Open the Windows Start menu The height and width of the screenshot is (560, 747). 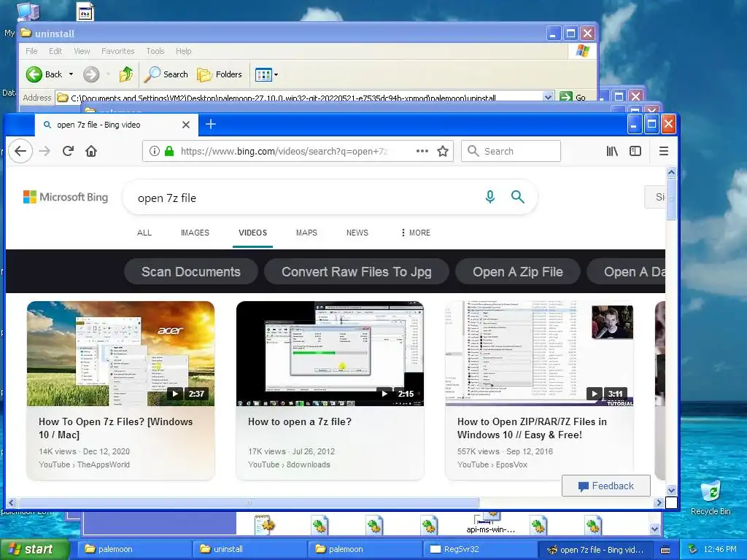pyautogui.click(x=35, y=549)
